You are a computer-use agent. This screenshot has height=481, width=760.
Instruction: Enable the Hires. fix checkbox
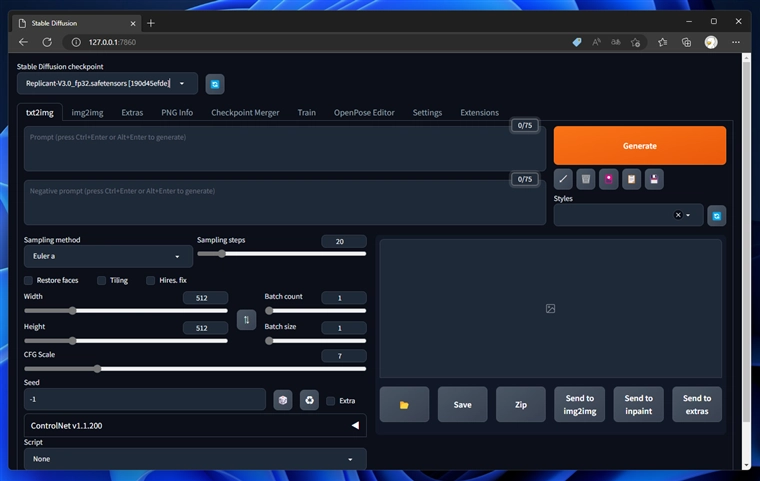coord(151,280)
